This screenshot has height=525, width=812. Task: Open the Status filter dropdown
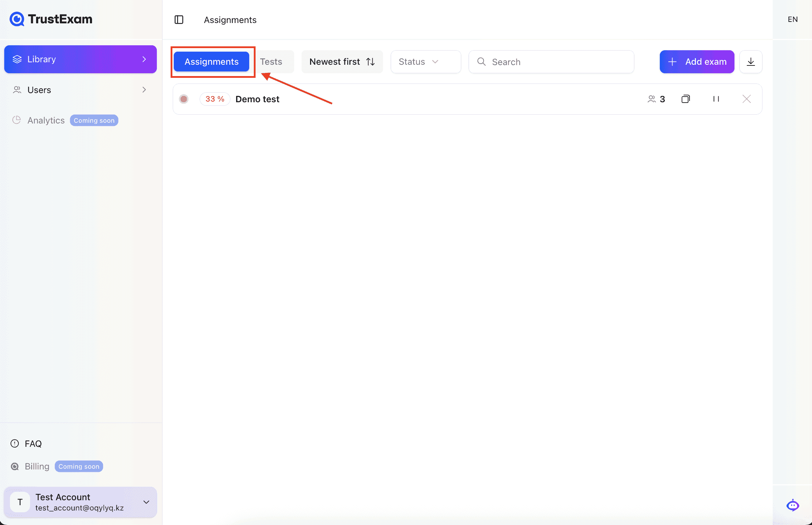coord(426,62)
